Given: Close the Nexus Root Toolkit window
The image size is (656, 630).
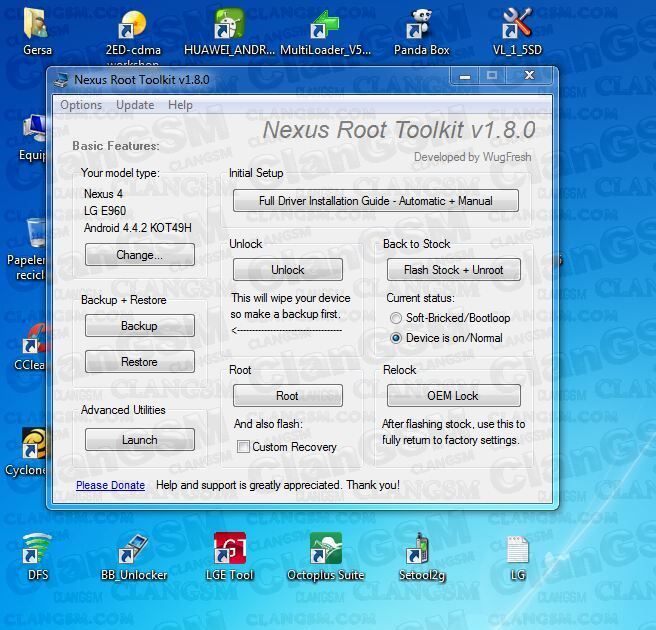Looking at the screenshot, I should tap(530, 75).
